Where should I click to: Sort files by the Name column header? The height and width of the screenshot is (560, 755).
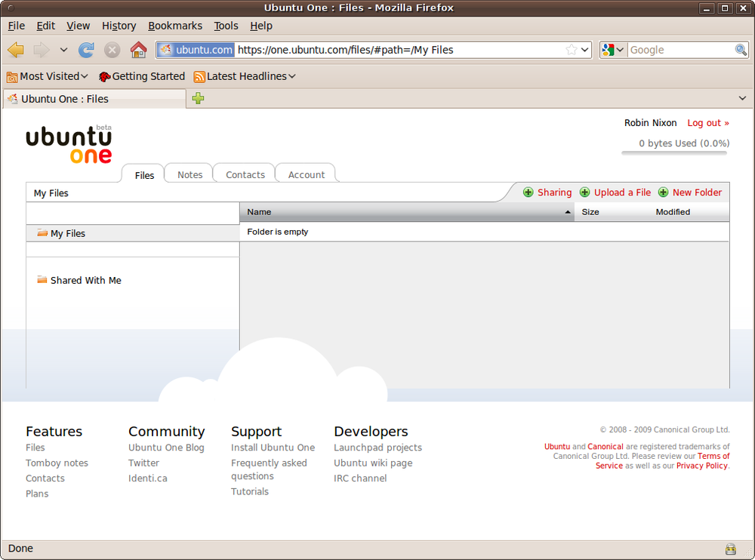[259, 212]
